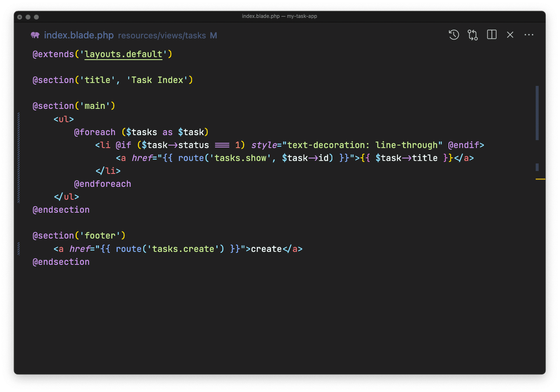Click the elephant file icon on tab
The width and height of the screenshot is (560, 392).
35,35
